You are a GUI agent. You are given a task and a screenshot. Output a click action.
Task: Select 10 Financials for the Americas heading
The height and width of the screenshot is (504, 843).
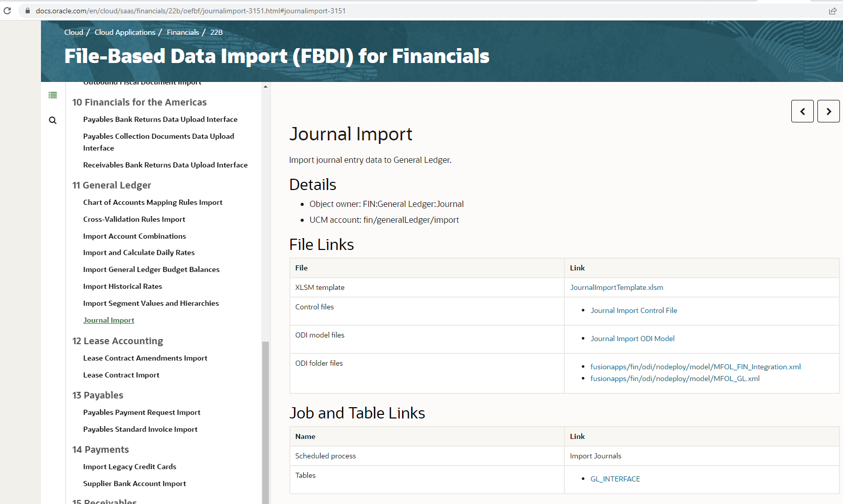(x=139, y=102)
